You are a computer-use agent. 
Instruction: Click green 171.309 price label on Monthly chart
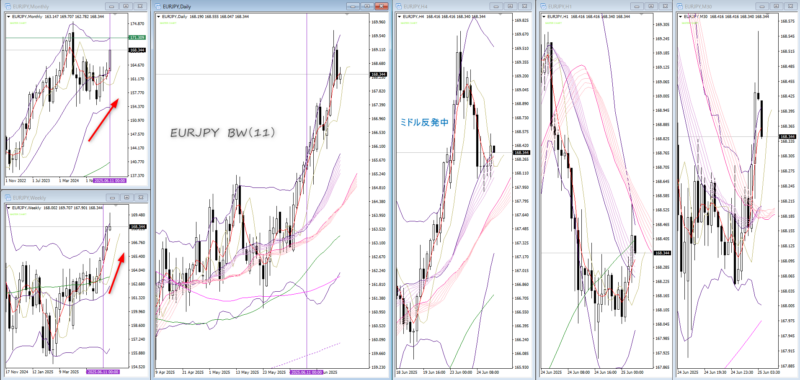click(x=138, y=38)
